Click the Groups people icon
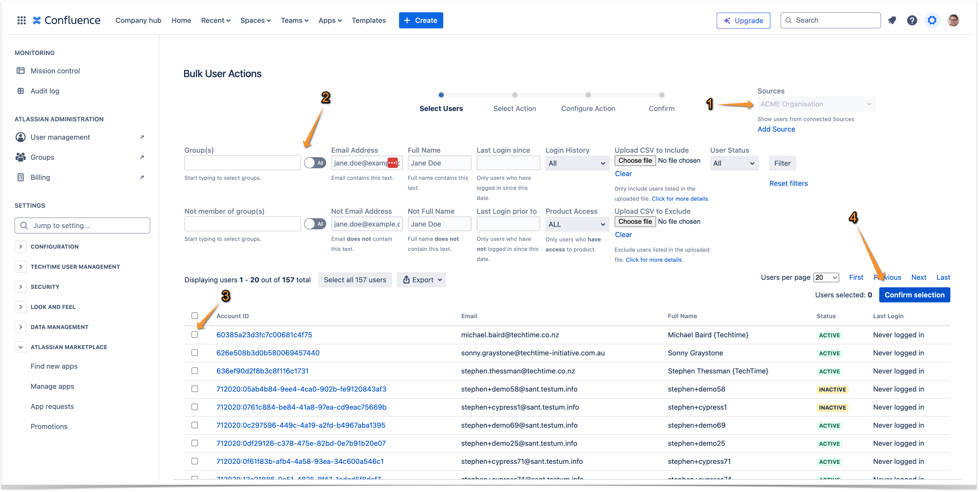This screenshot has height=492, width=980. point(21,157)
